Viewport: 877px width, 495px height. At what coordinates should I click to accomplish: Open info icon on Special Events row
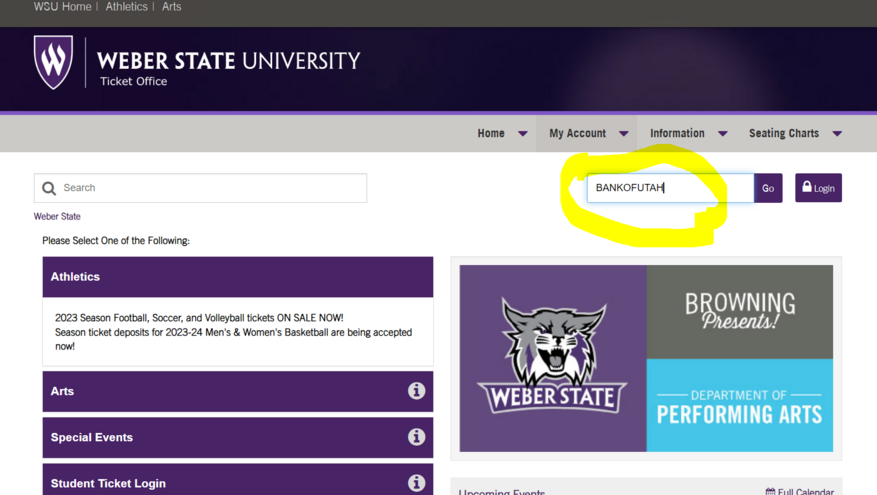pyautogui.click(x=416, y=437)
